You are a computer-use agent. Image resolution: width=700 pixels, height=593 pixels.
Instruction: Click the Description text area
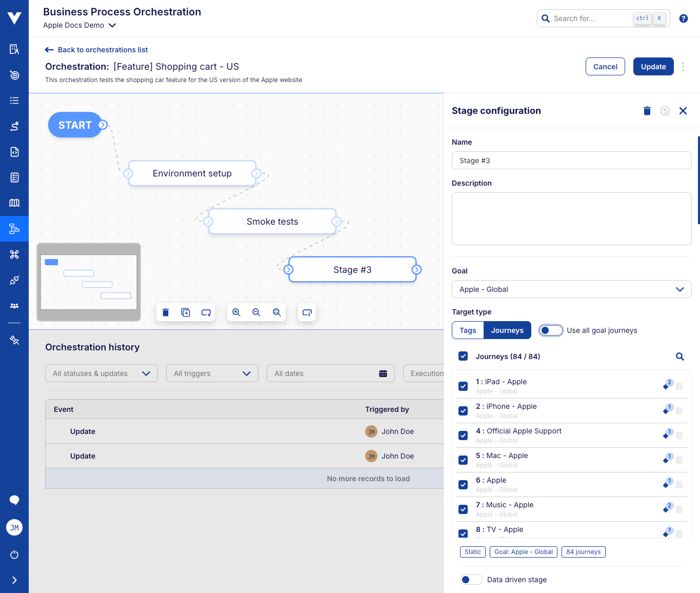[571, 219]
